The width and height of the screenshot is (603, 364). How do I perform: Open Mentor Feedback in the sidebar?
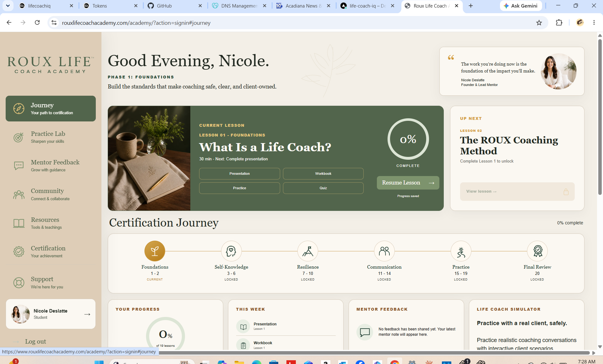click(x=51, y=166)
